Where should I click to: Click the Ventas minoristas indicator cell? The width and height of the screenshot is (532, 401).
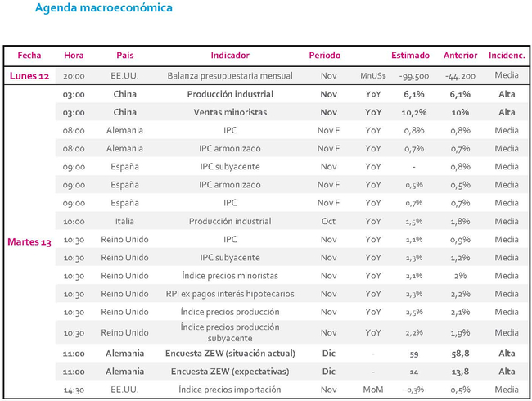coord(230,112)
